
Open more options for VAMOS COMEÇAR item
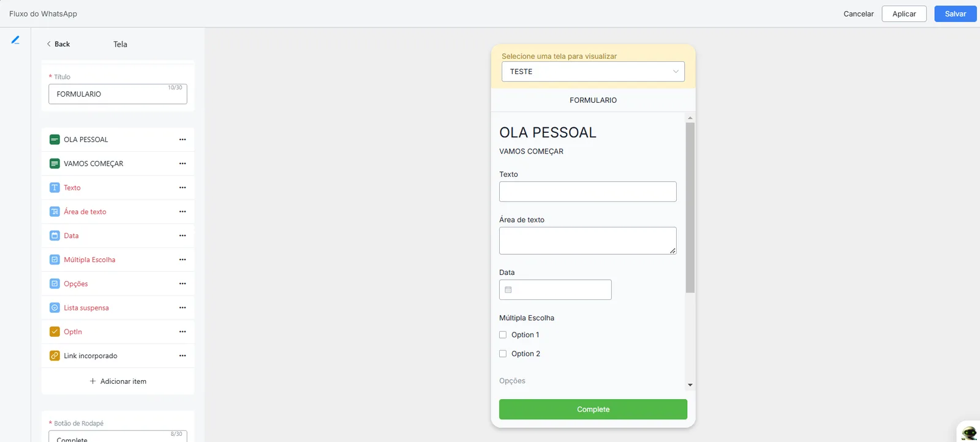pos(183,163)
